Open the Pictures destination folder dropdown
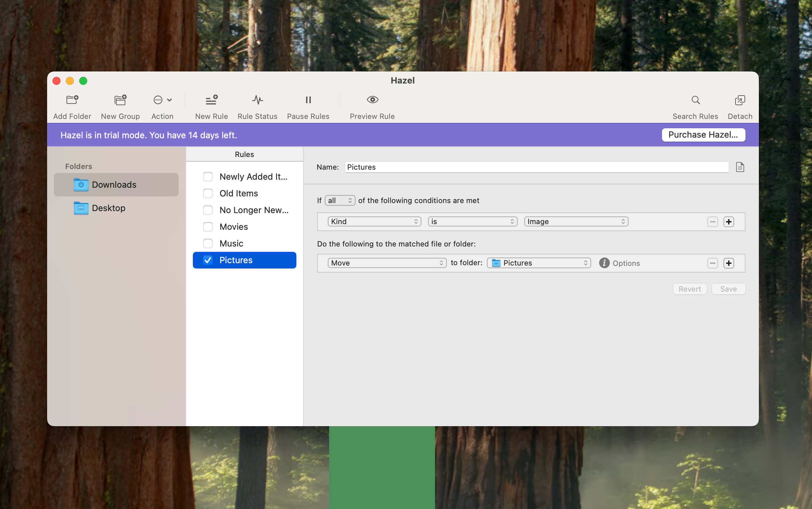812x509 pixels. (x=539, y=263)
